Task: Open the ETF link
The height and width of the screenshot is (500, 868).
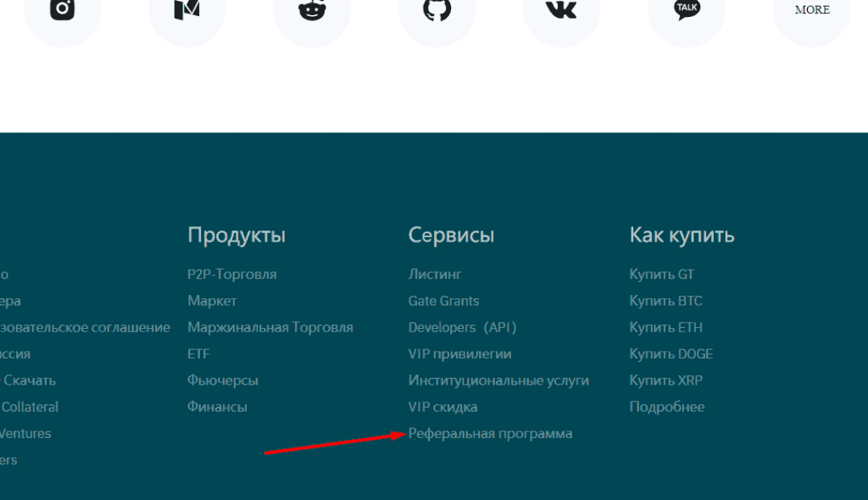Action: [198, 354]
